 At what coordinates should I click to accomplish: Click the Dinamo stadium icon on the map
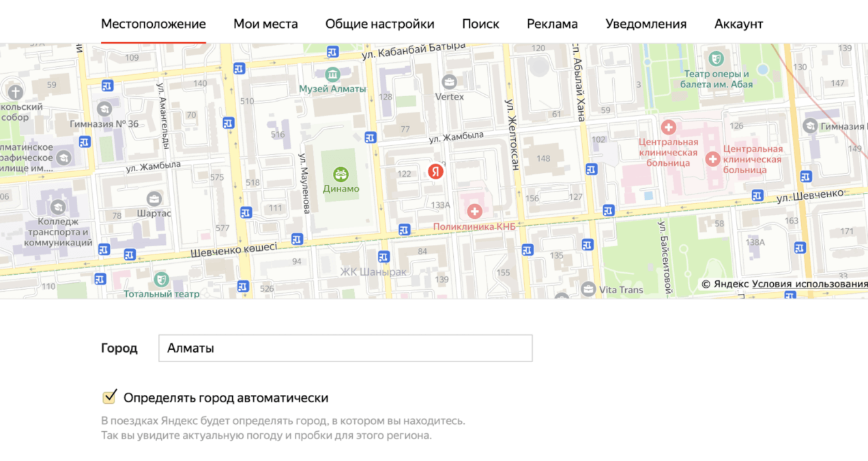[341, 175]
